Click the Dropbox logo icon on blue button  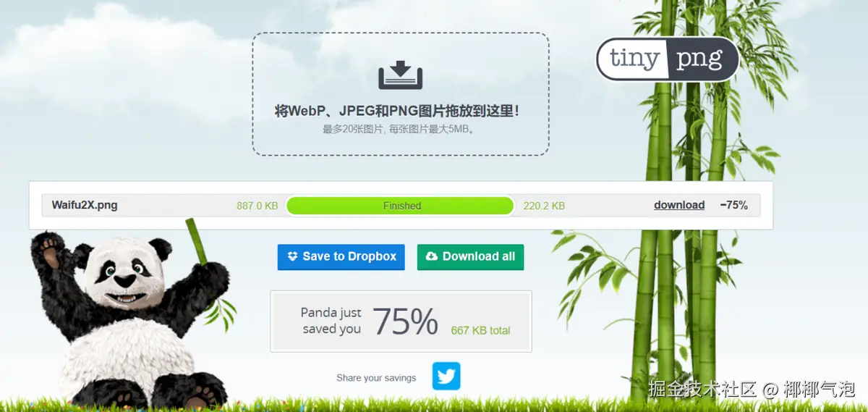point(293,256)
